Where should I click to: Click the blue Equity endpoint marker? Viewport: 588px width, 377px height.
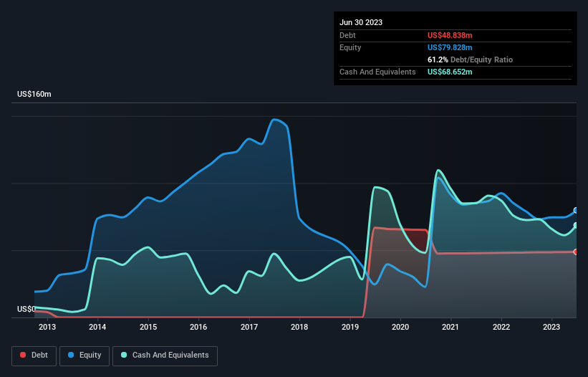coord(576,211)
